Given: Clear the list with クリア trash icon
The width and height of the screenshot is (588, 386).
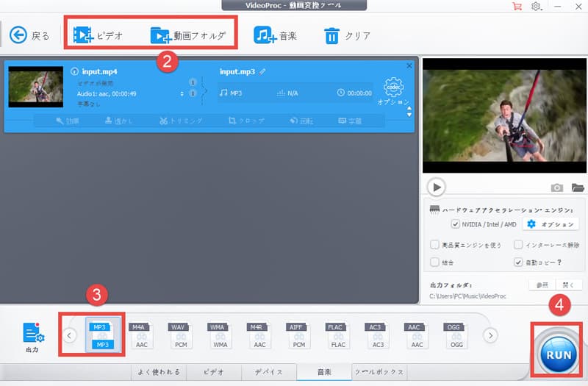Looking at the screenshot, I should pos(332,35).
